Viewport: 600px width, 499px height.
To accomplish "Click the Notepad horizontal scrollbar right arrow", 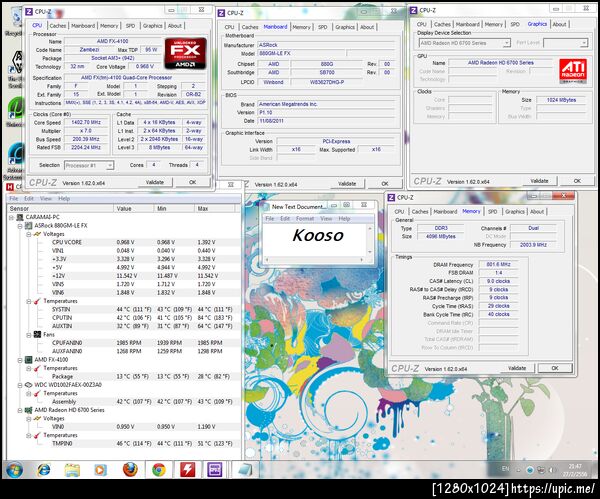I will click(x=362, y=259).
